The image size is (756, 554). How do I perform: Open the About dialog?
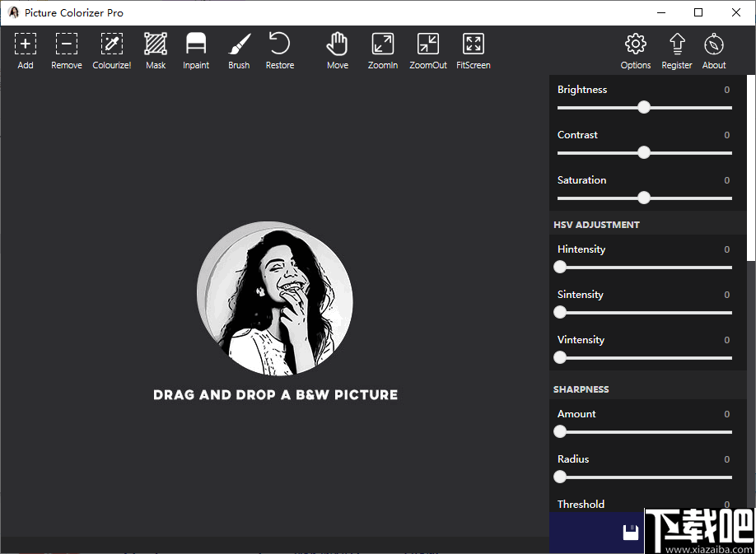(713, 44)
